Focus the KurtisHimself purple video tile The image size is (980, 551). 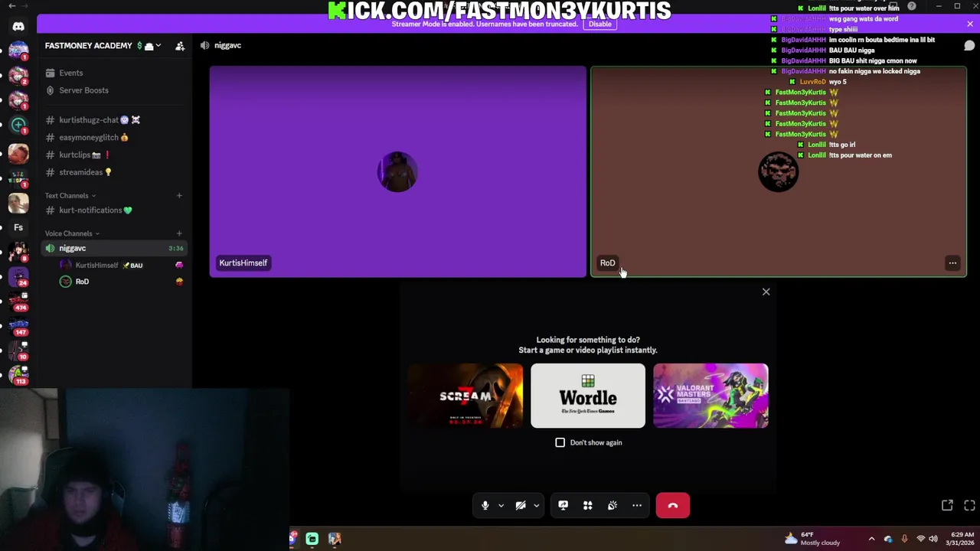click(x=398, y=171)
